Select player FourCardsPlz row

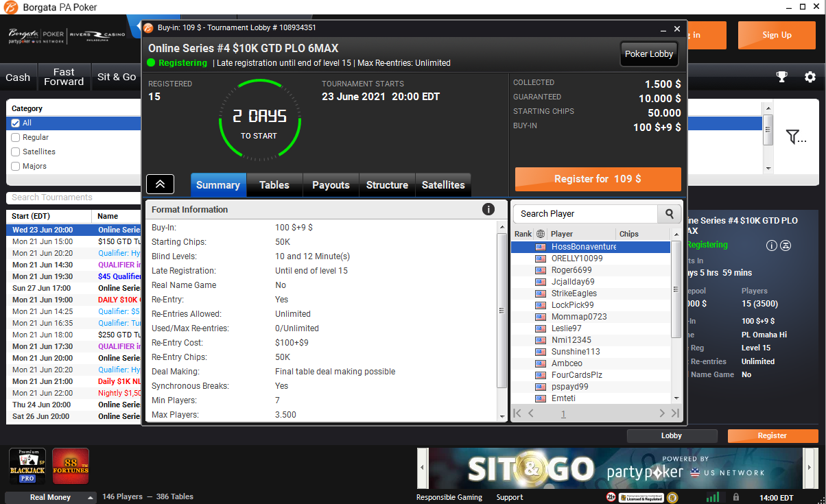(x=591, y=375)
